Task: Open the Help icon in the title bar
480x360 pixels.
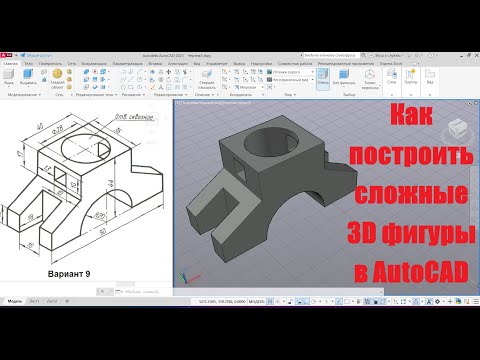Action: (x=431, y=55)
